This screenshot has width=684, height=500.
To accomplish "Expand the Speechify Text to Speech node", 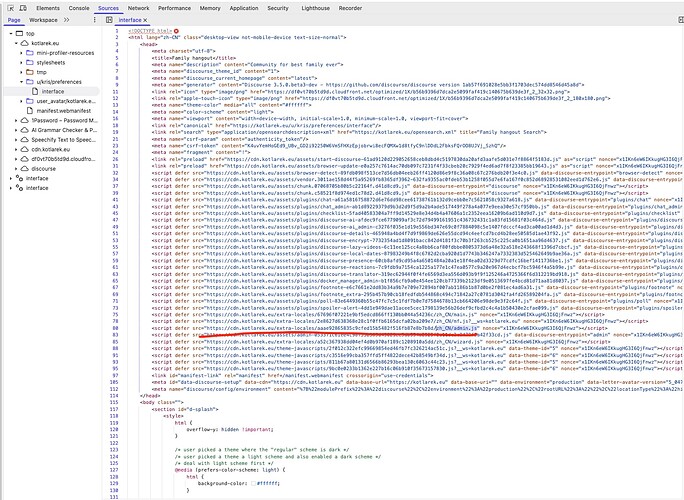I will click(x=16, y=140).
